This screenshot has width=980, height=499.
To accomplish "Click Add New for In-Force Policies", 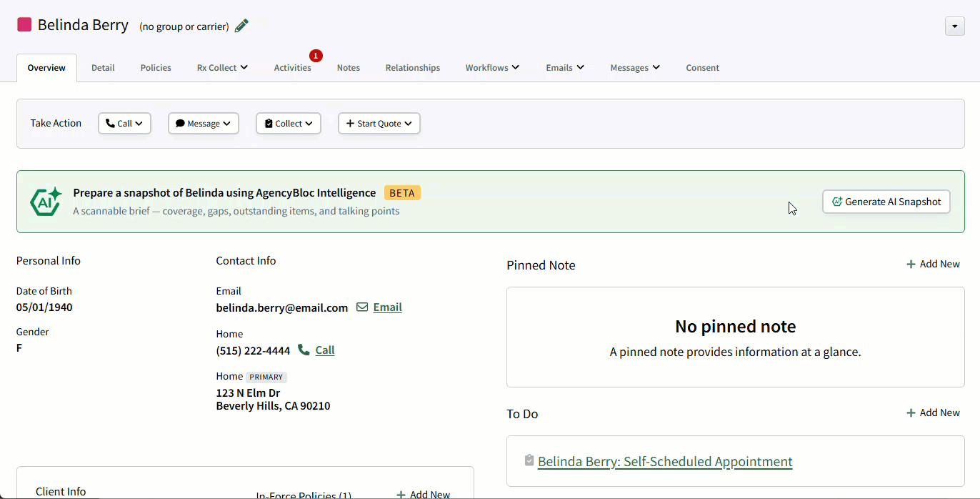I will point(423,495).
